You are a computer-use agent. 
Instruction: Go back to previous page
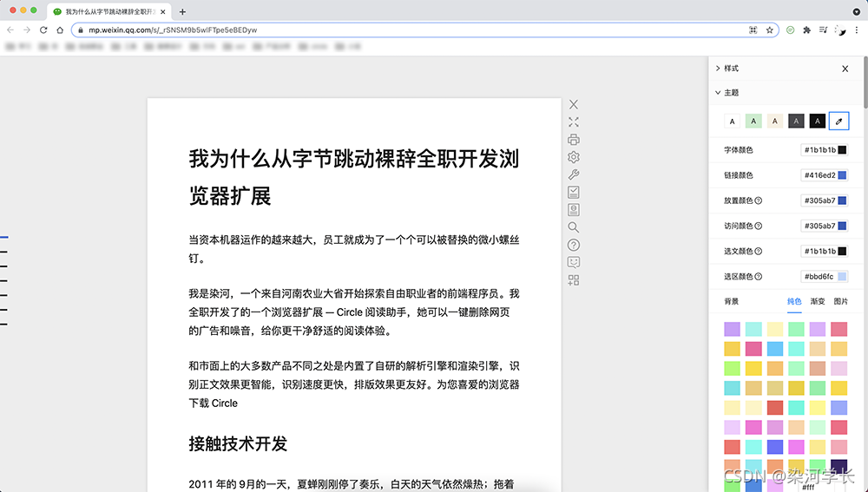click(x=10, y=30)
